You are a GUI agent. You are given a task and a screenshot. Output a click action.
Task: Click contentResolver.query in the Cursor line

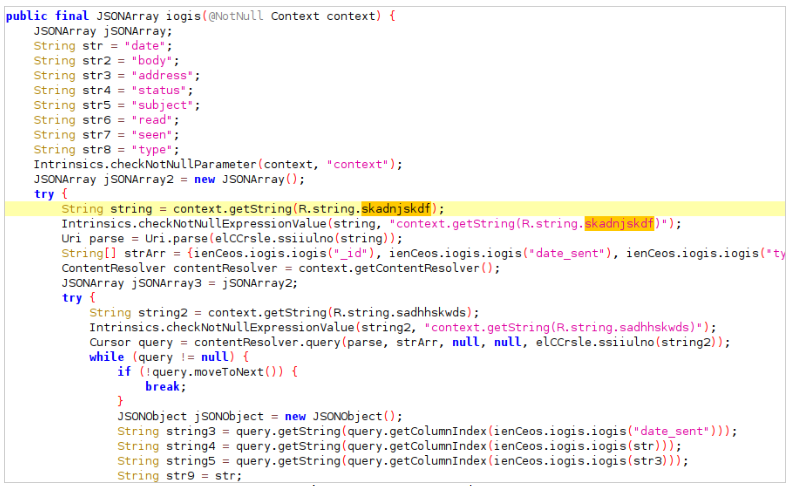(267, 343)
